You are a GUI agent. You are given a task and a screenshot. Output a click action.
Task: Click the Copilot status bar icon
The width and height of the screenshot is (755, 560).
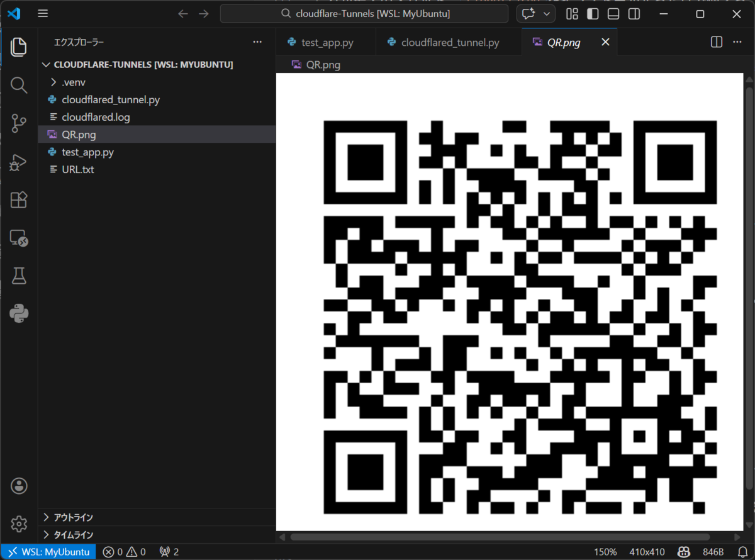(x=684, y=552)
